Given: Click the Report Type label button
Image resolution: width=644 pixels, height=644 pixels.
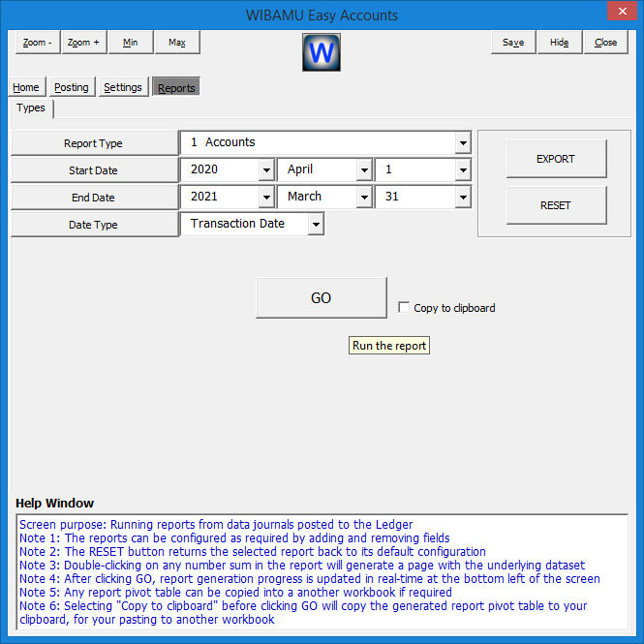Looking at the screenshot, I should 95,143.
